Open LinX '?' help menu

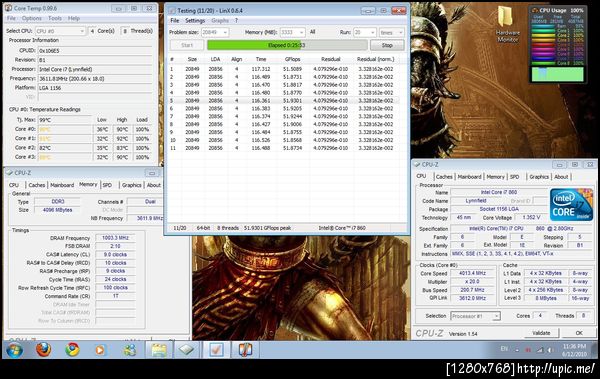pyautogui.click(x=236, y=20)
